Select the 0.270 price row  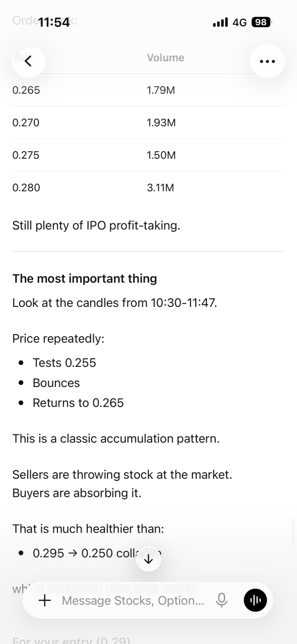click(148, 122)
